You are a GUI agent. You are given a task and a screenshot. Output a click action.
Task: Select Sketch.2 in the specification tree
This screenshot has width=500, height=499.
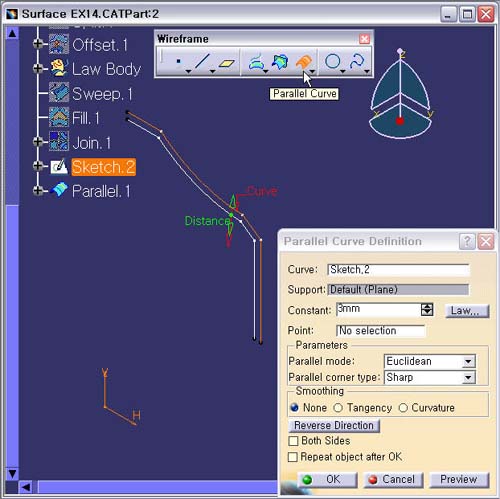tap(104, 167)
